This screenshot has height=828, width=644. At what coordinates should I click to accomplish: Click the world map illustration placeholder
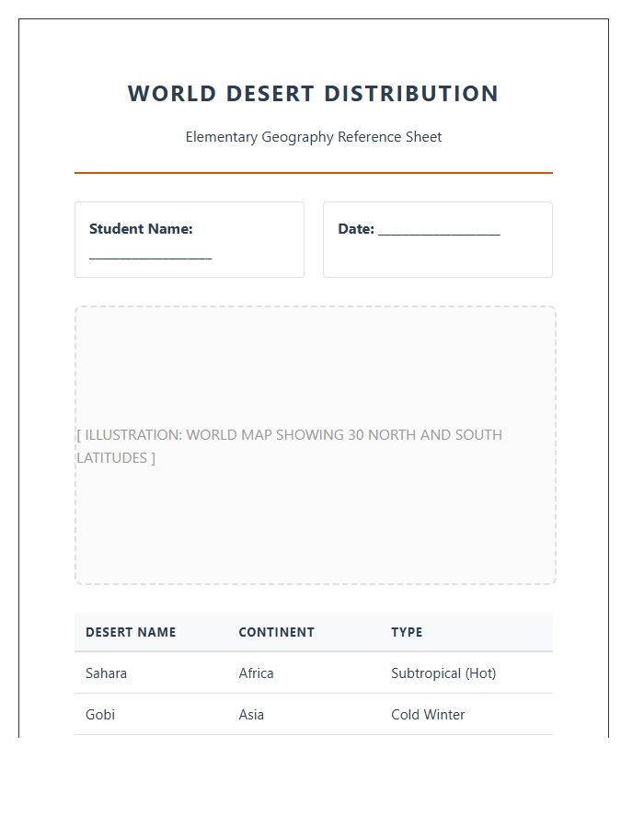click(316, 445)
